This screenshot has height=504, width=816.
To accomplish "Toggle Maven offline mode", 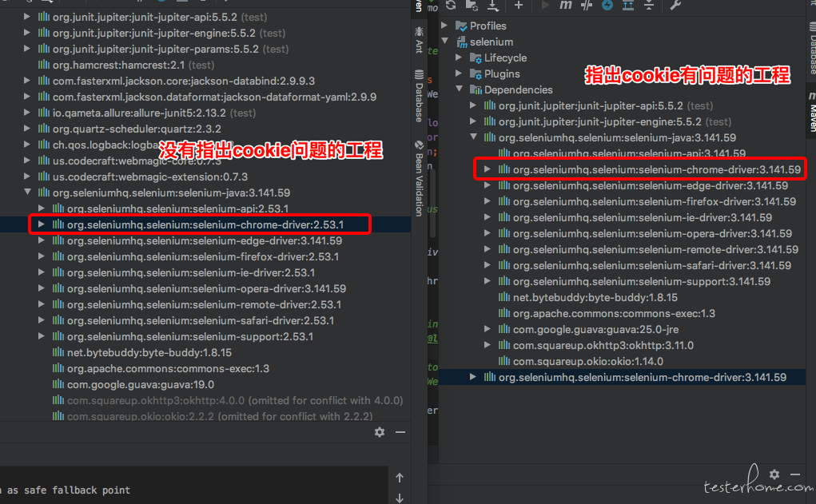I will 587,5.
